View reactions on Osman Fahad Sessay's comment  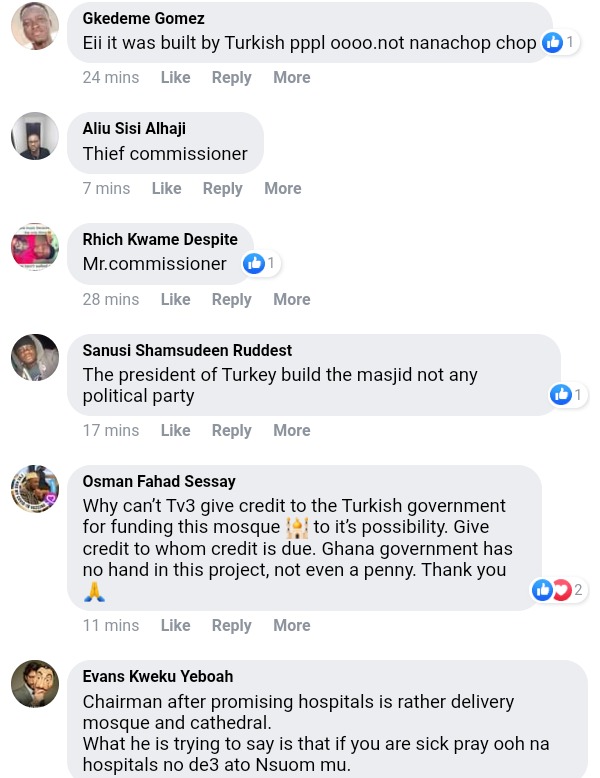click(557, 590)
